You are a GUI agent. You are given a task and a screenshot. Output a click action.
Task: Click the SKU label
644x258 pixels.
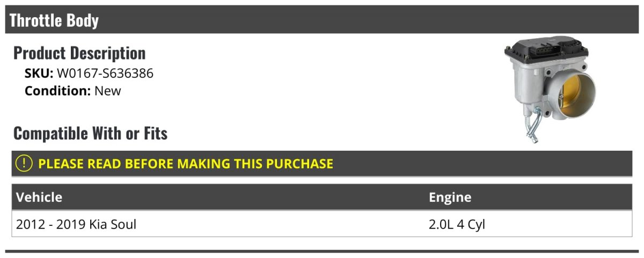coord(39,73)
